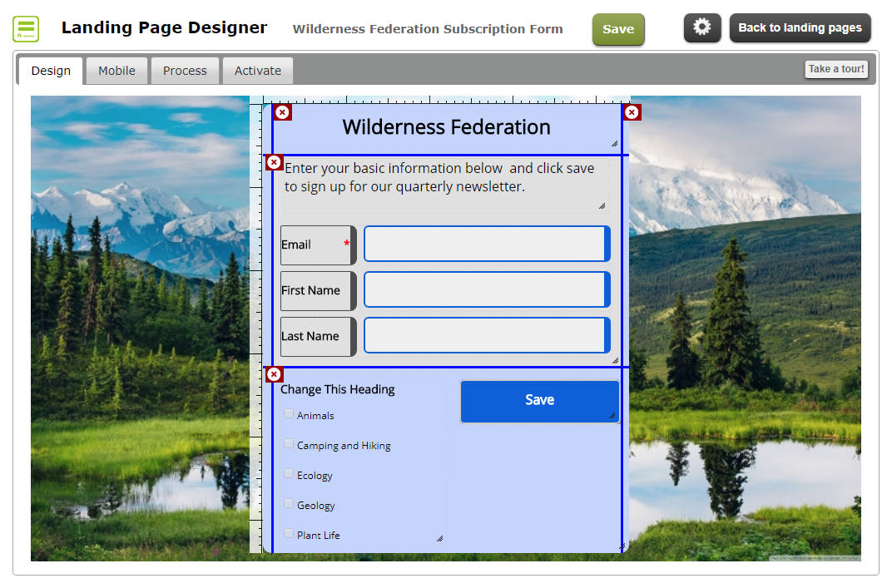Grab the resize handle of the fields section

(x=615, y=360)
